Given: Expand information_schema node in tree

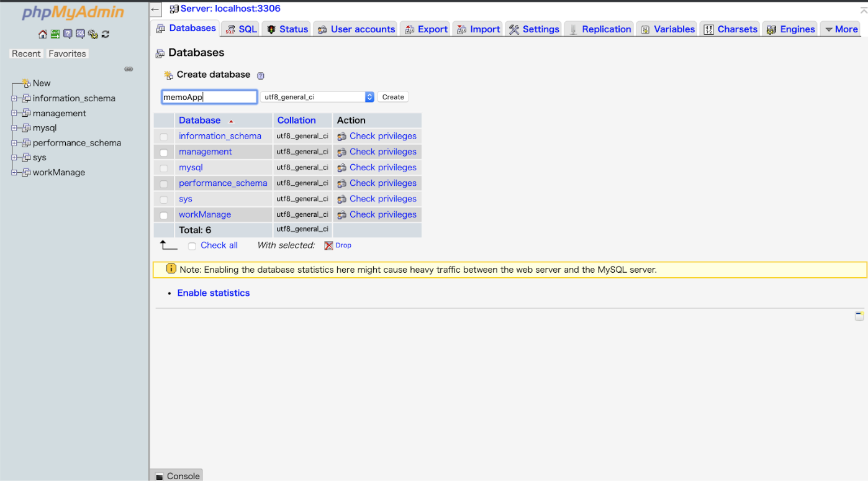Looking at the screenshot, I should pyautogui.click(x=14, y=98).
